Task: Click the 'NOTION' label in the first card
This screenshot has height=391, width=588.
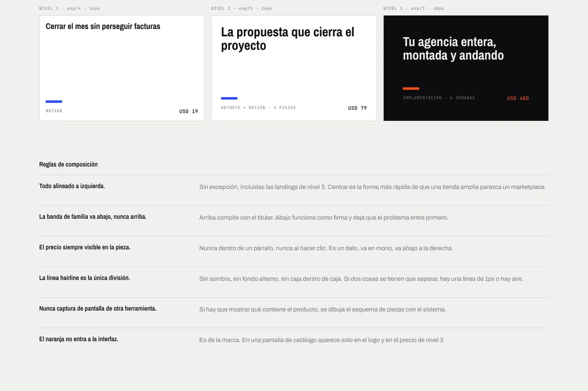Action: pyautogui.click(x=54, y=111)
